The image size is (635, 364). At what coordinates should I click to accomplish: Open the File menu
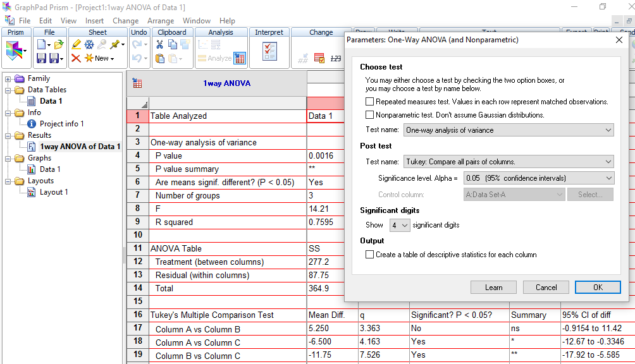tap(25, 21)
